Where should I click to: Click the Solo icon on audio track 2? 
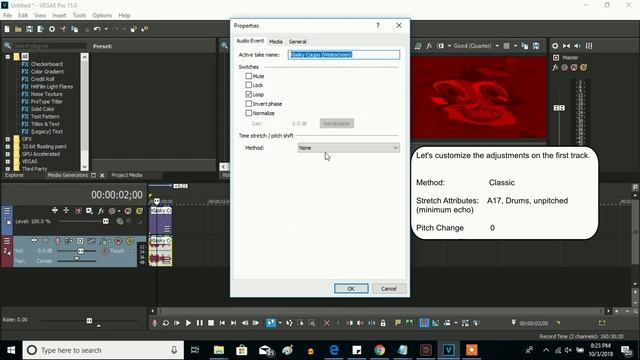130,241
